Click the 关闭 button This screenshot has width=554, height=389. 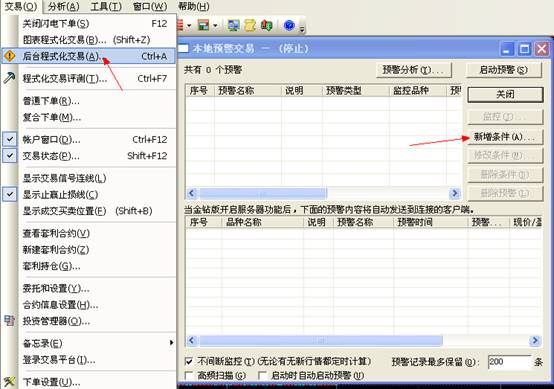pyautogui.click(x=505, y=94)
